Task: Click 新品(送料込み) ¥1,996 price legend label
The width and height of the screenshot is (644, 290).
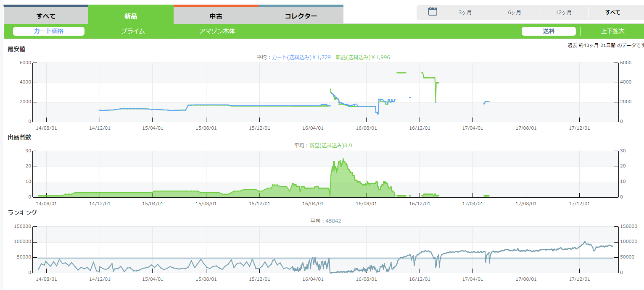Action: (363, 57)
